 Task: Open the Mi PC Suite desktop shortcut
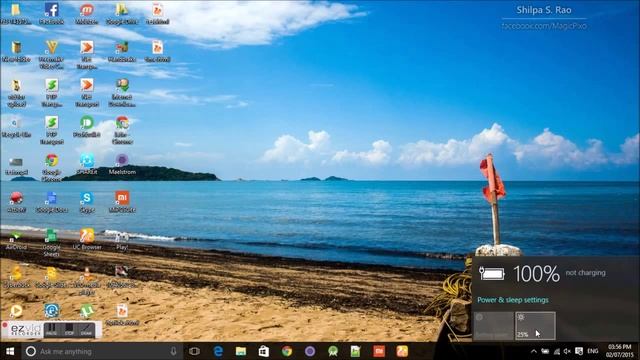[x=122, y=202]
